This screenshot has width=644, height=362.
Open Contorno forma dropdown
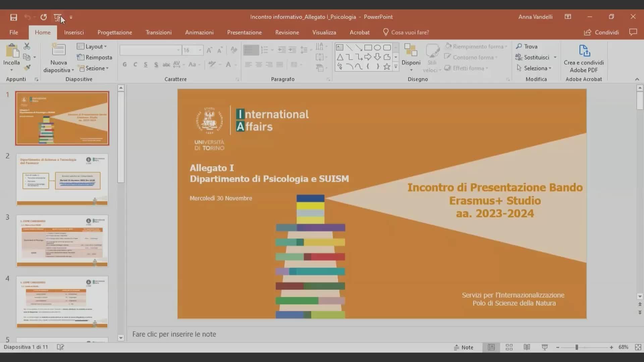470,57
